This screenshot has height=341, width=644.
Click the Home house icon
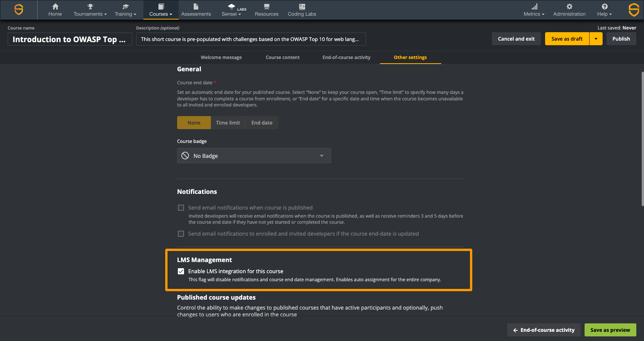click(x=55, y=7)
